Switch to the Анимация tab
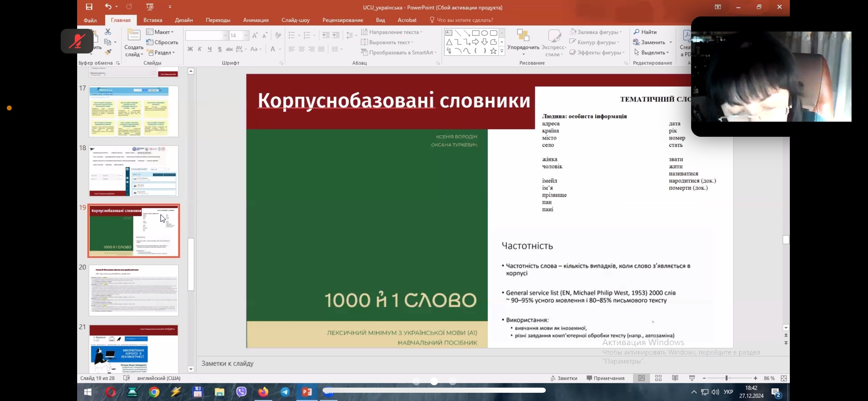Image resolution: width=868 pixels, height=401 pixels. pyautogui.click(x=256, y=20)
